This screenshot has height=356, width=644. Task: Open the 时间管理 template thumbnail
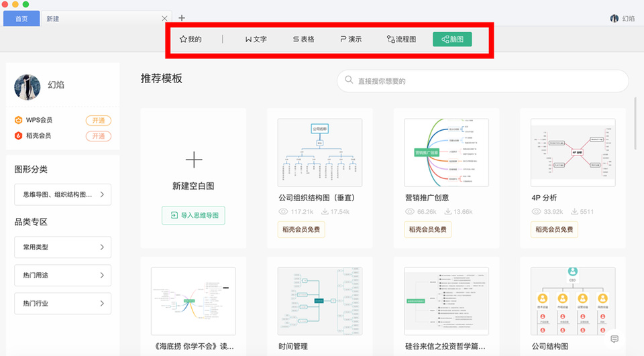[320, 301]
